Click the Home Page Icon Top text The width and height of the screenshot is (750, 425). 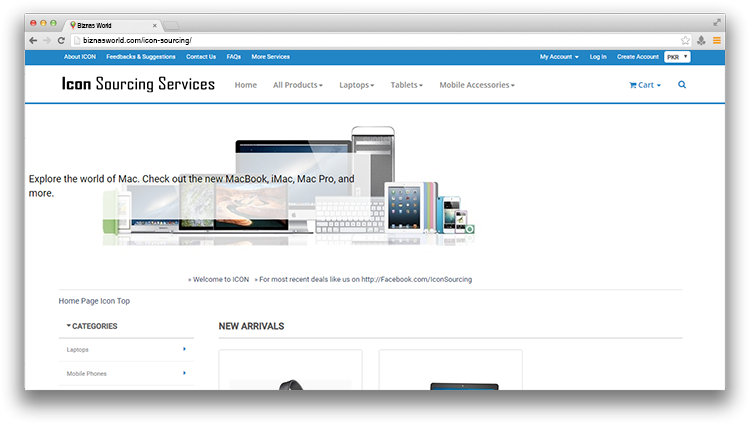[x=94, y=301]
